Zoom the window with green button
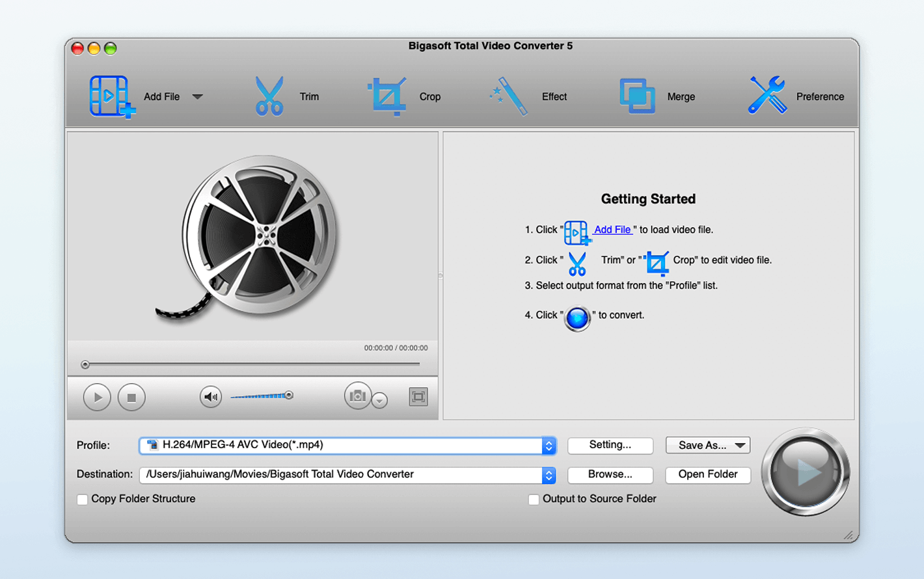 [111, 48]
